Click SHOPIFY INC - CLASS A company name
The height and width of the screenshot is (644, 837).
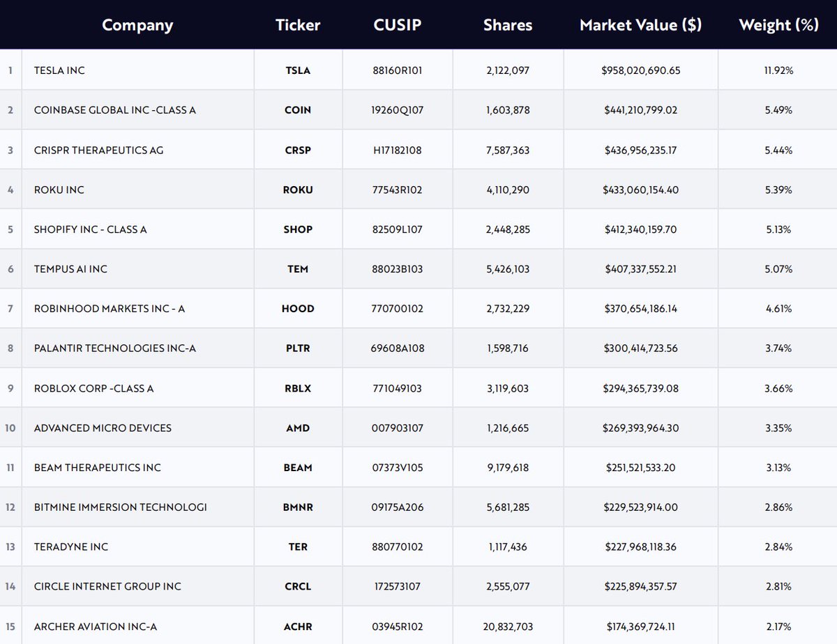click(90, 229)
